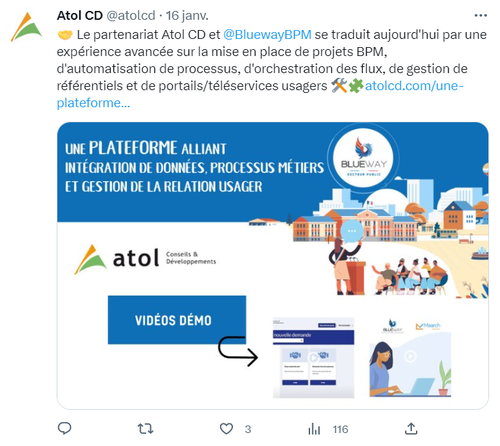This screenshot has height=446, width=500.
Task: Click the reply speech bubble icon
Action: pyautogui.click(x=64, y=429)
